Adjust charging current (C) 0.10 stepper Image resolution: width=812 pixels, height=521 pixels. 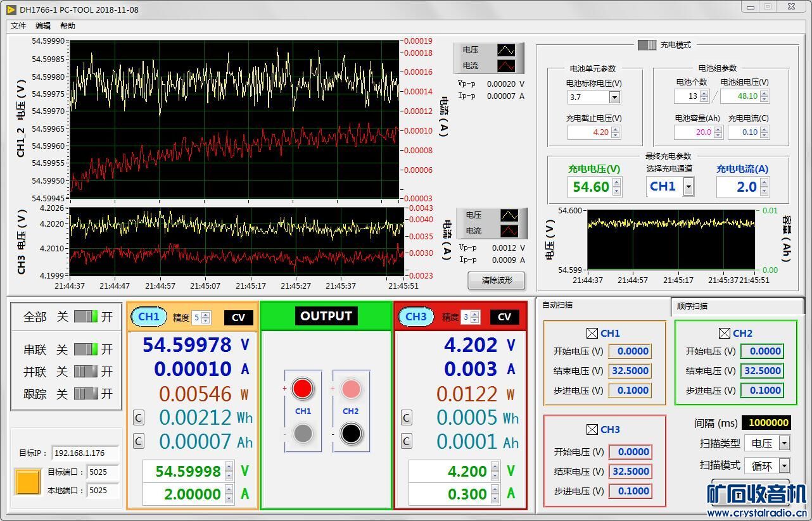[x=764, y=132]
